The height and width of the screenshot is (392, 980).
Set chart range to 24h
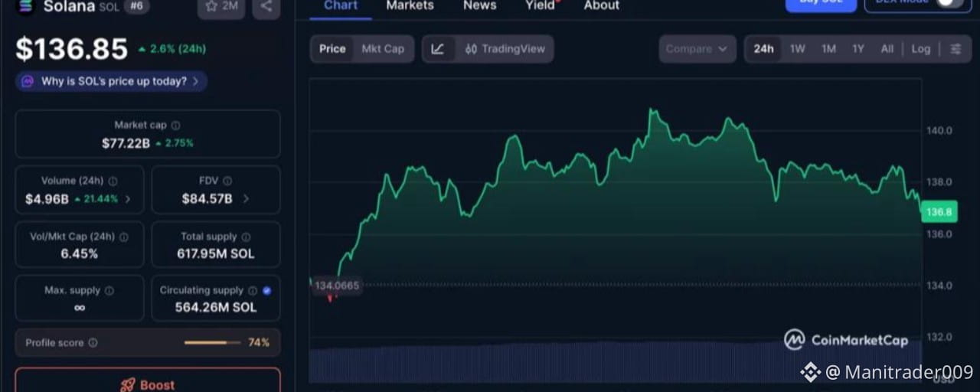(x=763, y=49)
